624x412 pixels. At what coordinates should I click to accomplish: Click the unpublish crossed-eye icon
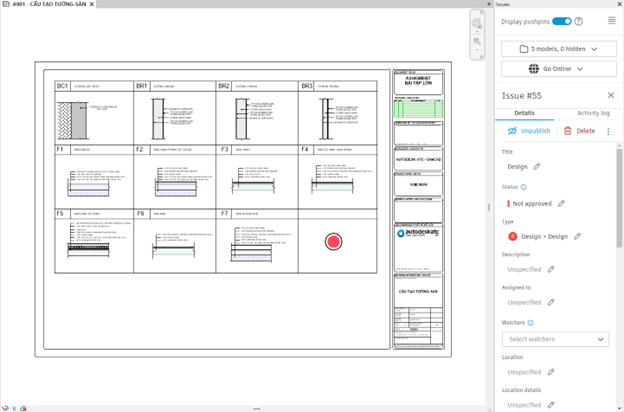tap(512, 131)
